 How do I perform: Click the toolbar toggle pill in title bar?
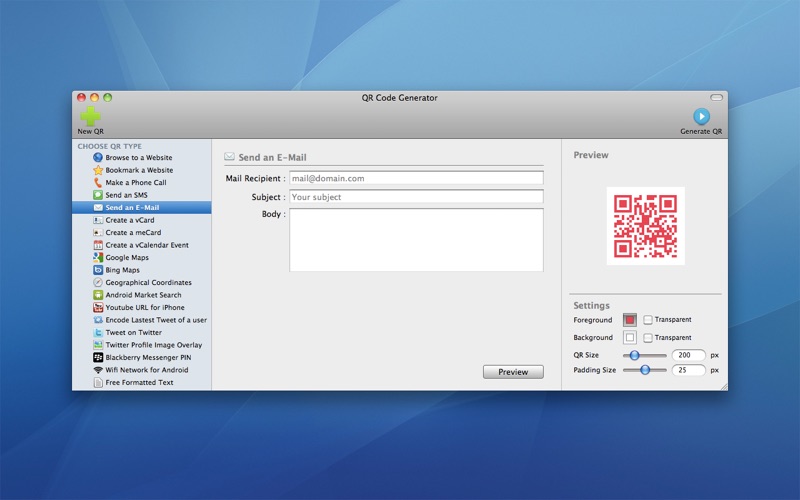pyautogui.click(x=717, y=97)
